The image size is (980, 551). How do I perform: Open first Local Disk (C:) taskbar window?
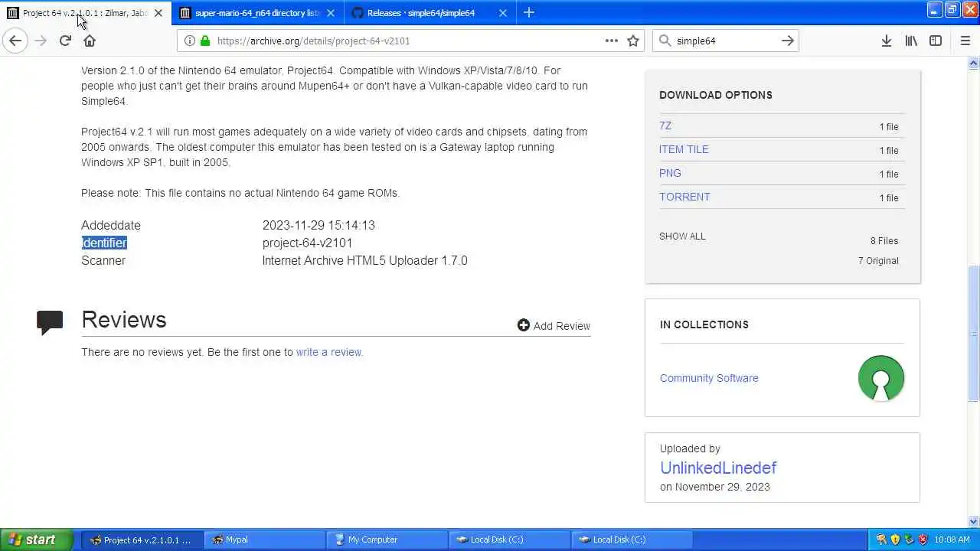point(509,540)
